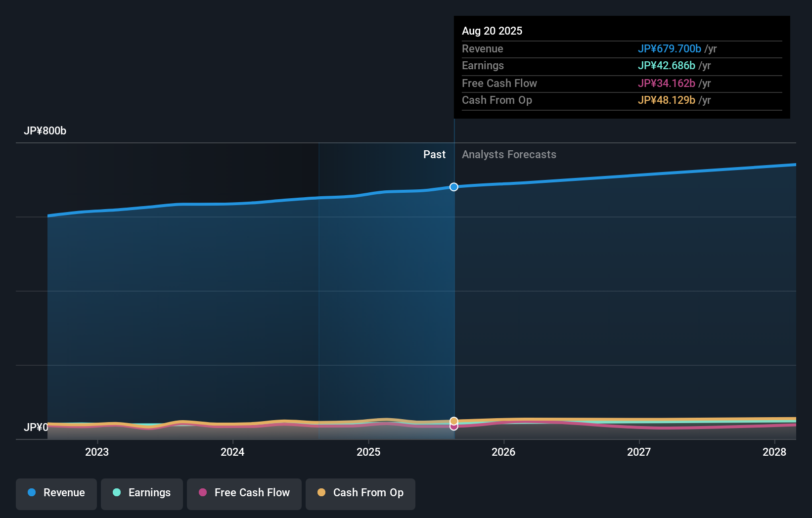Click the 2026 label on the x-axis

click(x=503, y=452)
